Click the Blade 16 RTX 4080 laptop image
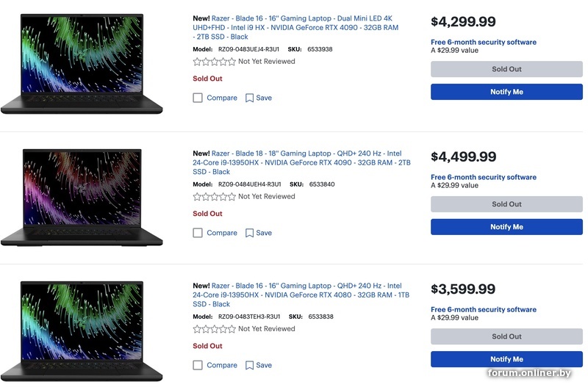588x390 pixels. 81,331
